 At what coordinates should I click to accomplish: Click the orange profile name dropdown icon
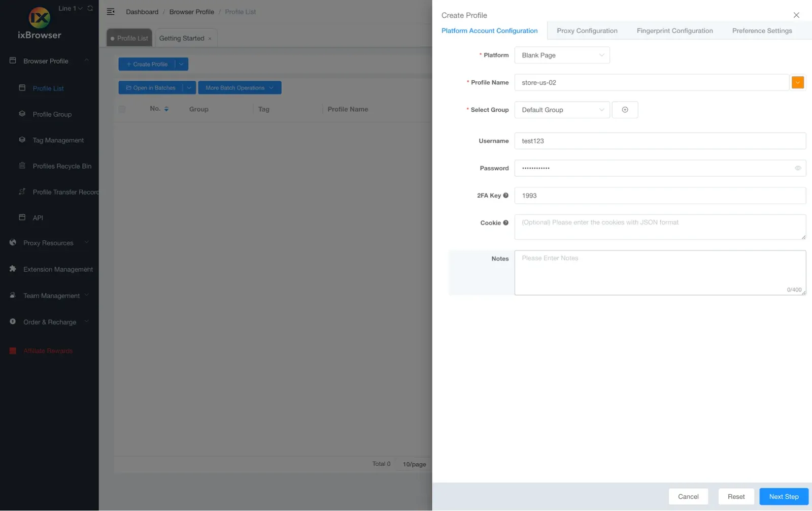(x=797, y=82)
